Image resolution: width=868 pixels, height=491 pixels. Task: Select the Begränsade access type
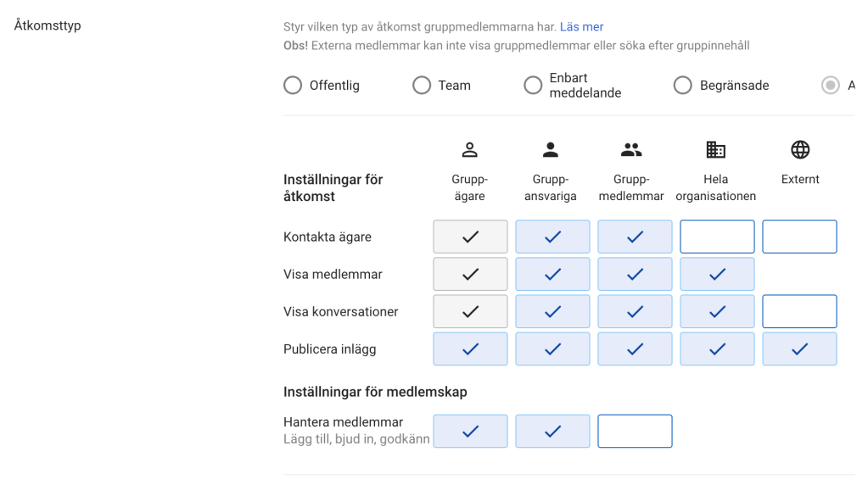click(683, 86)
